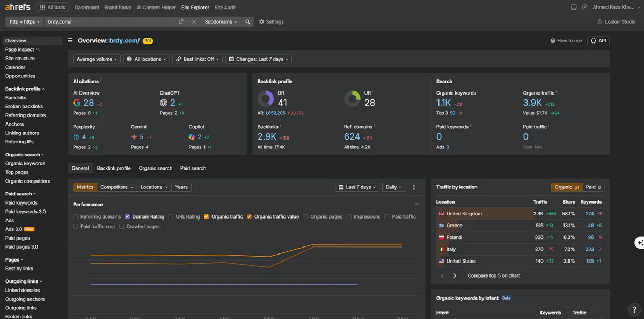Viewport: 644px width, 319px height.
Task: Click the Gemini star icon
Action: pos(134,137)
